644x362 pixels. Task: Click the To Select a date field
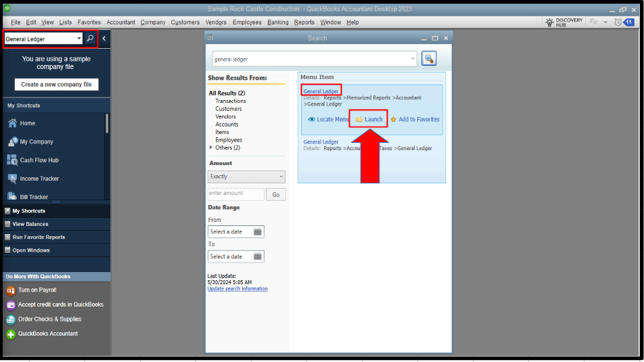coord(235,256)
